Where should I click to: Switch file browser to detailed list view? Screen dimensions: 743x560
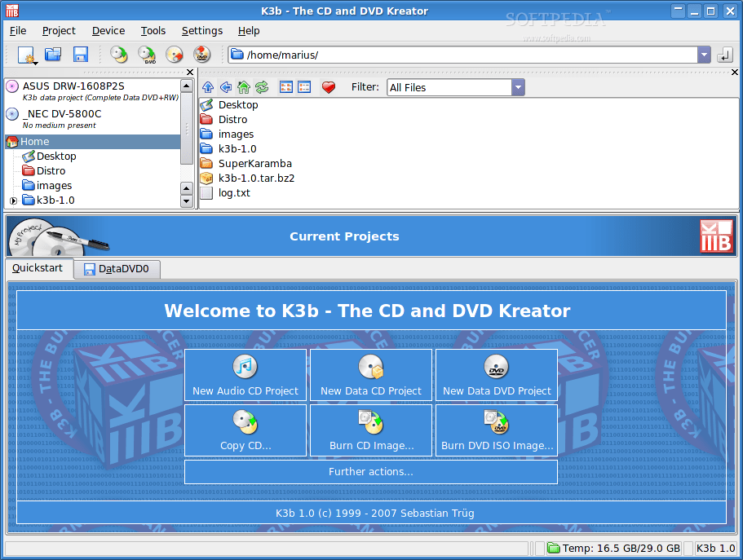click(x=304, y=87)
